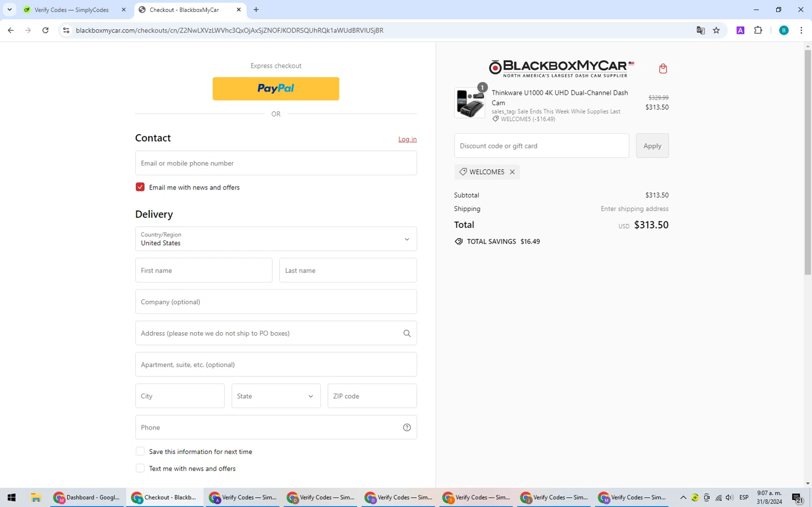Open Chrome profile B avatar
The height and width of the screenshot is (507, 812).
coord(783,30)
